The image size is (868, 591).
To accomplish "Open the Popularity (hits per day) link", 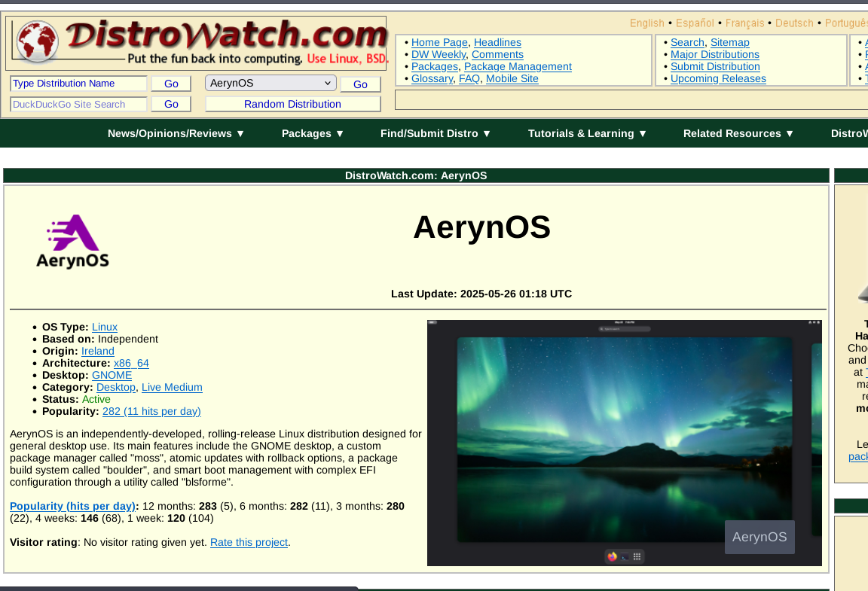I will coord(73,506).
